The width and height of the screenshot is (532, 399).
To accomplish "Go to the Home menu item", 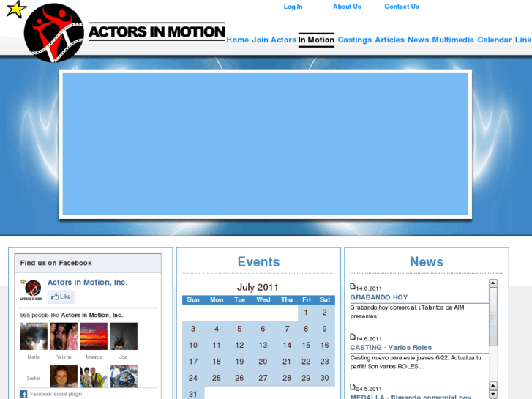I will (x=238, y=40).
